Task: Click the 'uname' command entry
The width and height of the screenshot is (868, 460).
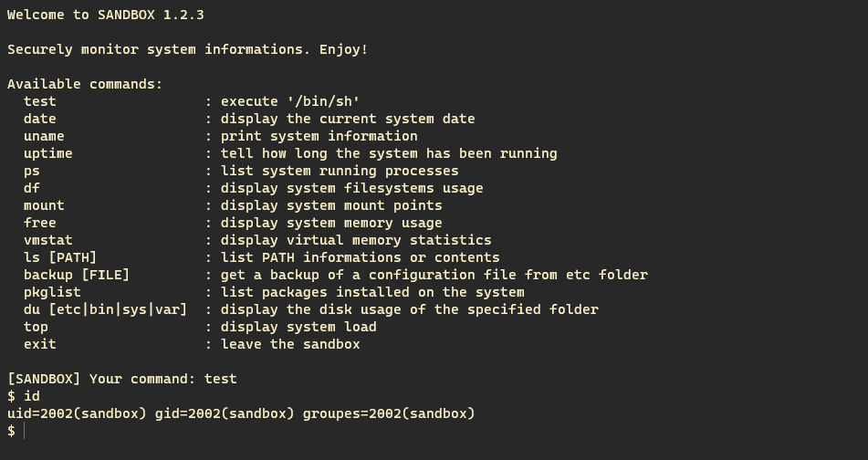Action: [x=44, y=136]
